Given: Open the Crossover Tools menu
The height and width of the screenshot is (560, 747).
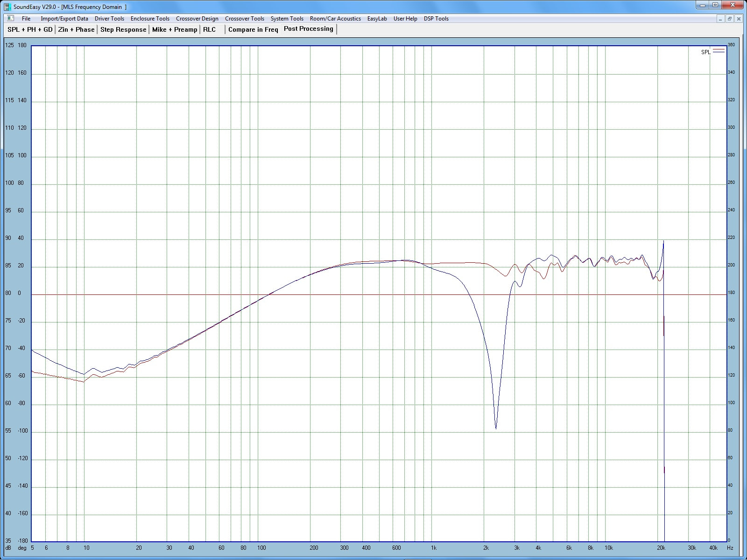Looking at the screenshot, I should point(244,19).
